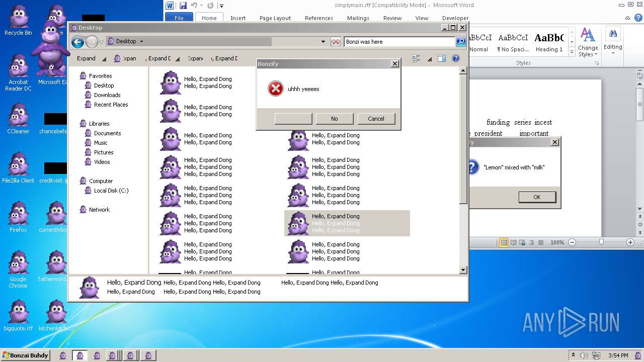Switch to the View tab in Word
Screen dimensions: 644x362
point(422,18)
